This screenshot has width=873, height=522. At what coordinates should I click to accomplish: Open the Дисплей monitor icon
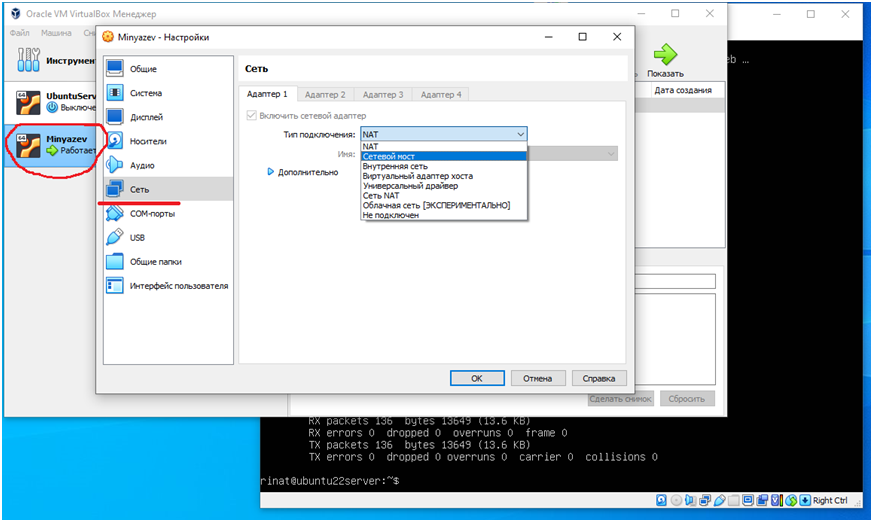pyautogui.click(x=115, y=117)
